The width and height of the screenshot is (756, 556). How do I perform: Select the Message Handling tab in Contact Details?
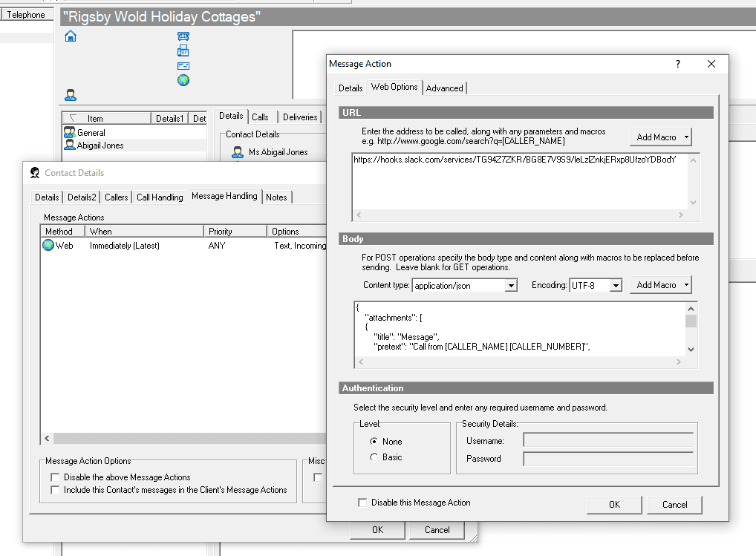point(225,196)
